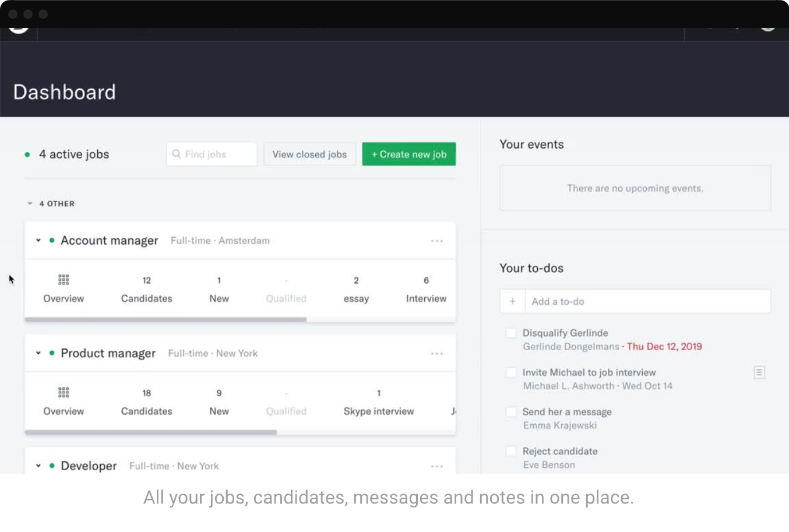Collapse the Product manager job card

click(38, 353)
